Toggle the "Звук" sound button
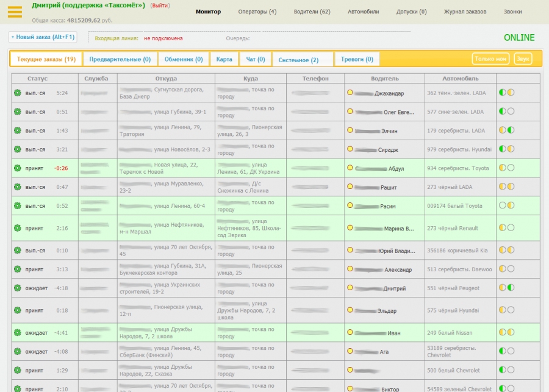This screenshot has width=549, height=392. [522, 59]
